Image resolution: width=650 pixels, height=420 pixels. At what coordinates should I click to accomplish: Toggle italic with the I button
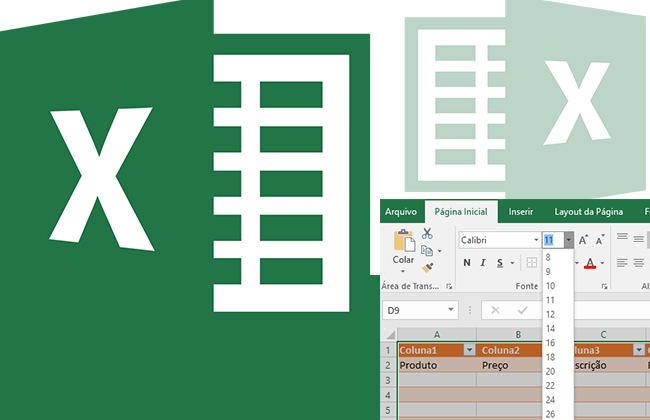click(x=483, y=263)
